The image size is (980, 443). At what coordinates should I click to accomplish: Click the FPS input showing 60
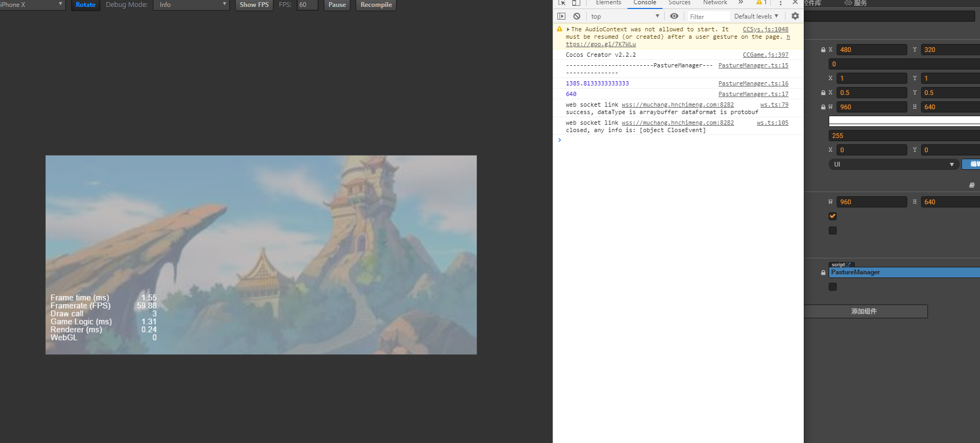pos(307,5)
